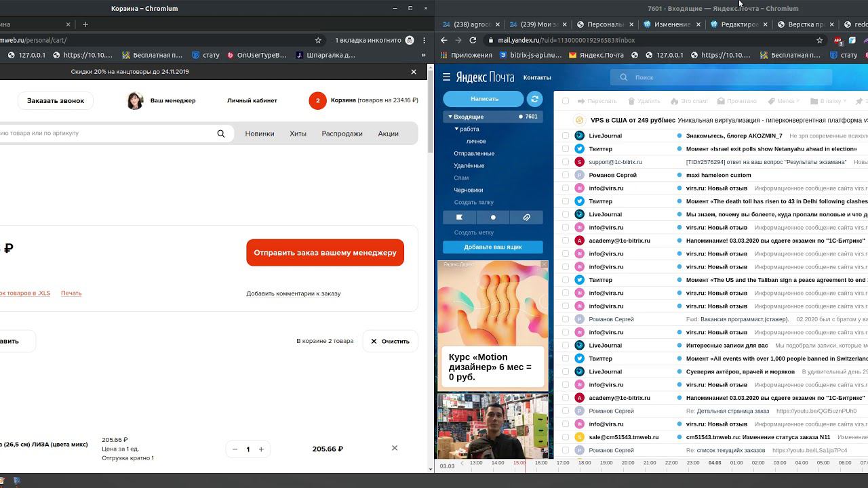The height and width of the screenshot is (488, 868).
Task: Toggle select-all messages checkbox
Action: tap(566, 101)
